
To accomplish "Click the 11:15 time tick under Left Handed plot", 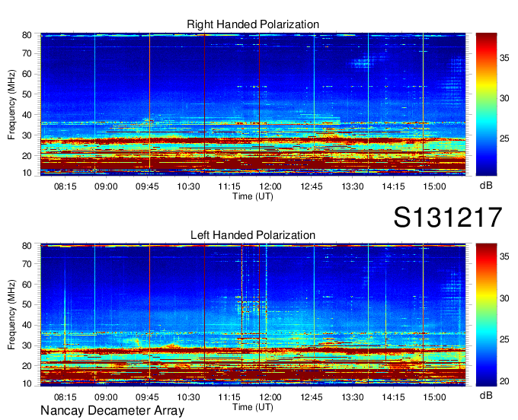I will pos(229,397).
